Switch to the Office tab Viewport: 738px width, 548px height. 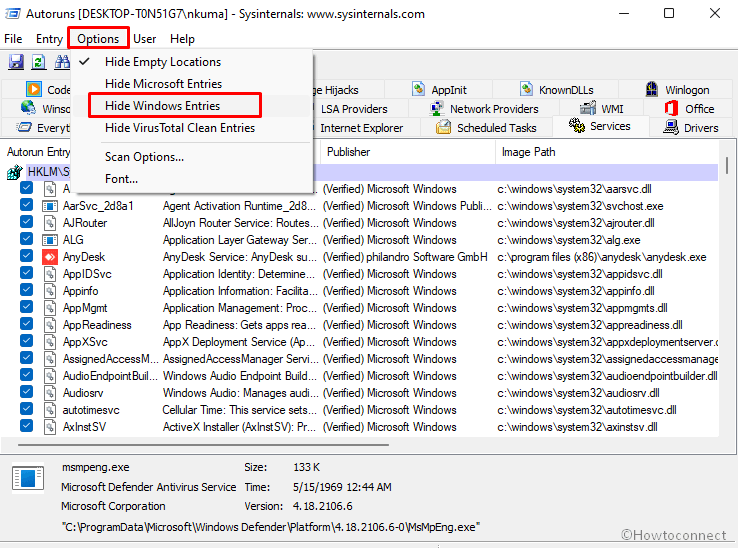click(x=689, y=109)
